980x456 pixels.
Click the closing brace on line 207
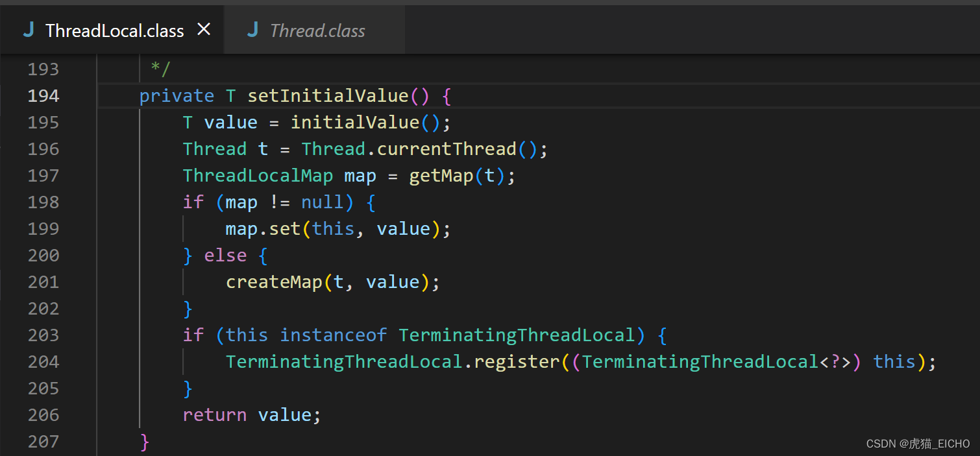click(x=145, y=442)
